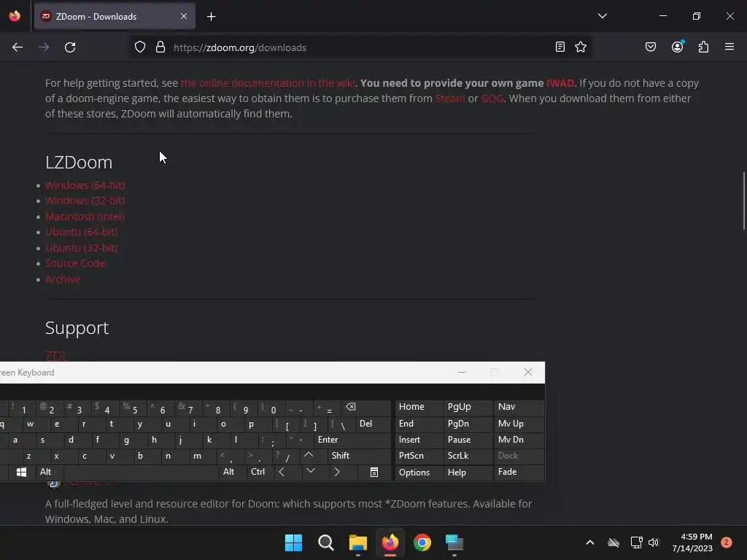Open the LZDoom Source Code link

pos(75,263)
